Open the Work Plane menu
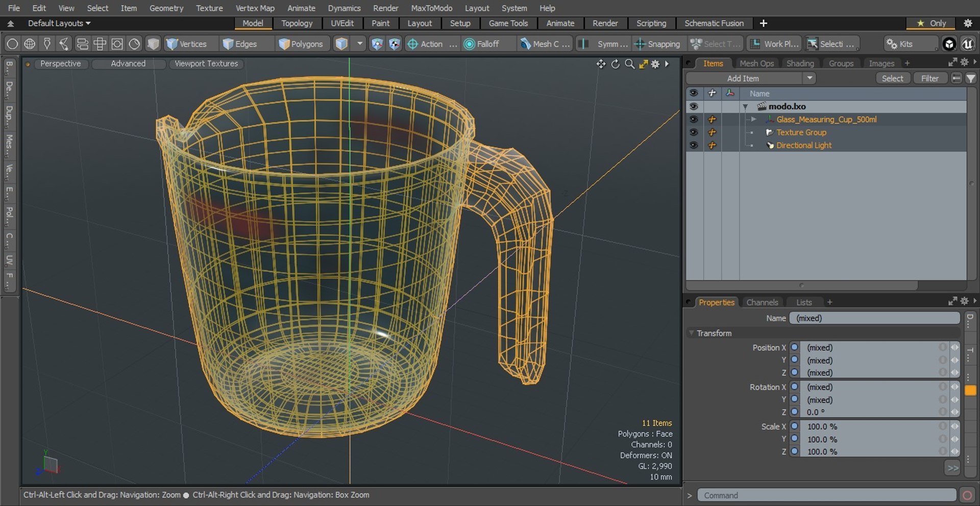The height and width of the screenshot is (506, 980). coord(774,44)
